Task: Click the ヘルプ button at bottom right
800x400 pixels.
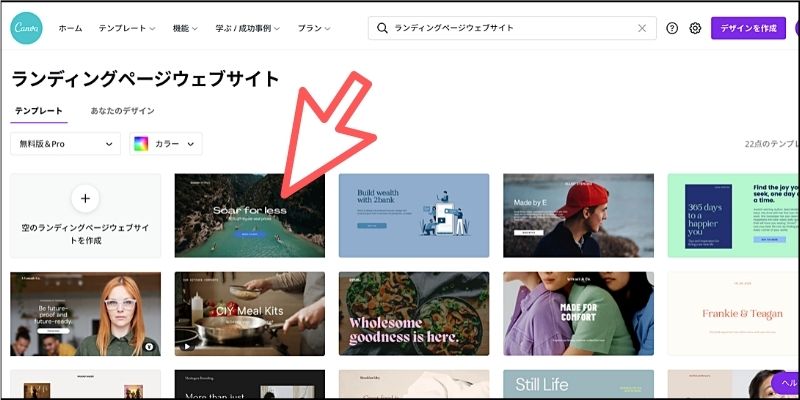Action: (x=785, y=384)
